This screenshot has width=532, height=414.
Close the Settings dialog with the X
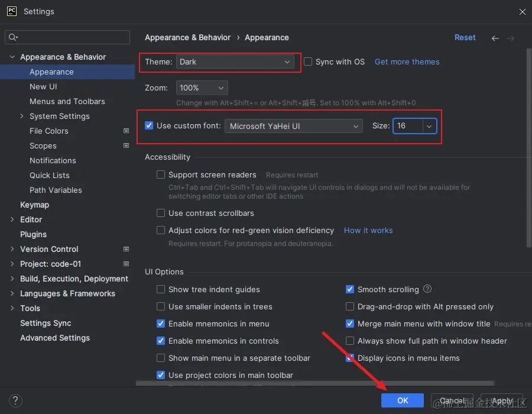(x=522, y=12)
